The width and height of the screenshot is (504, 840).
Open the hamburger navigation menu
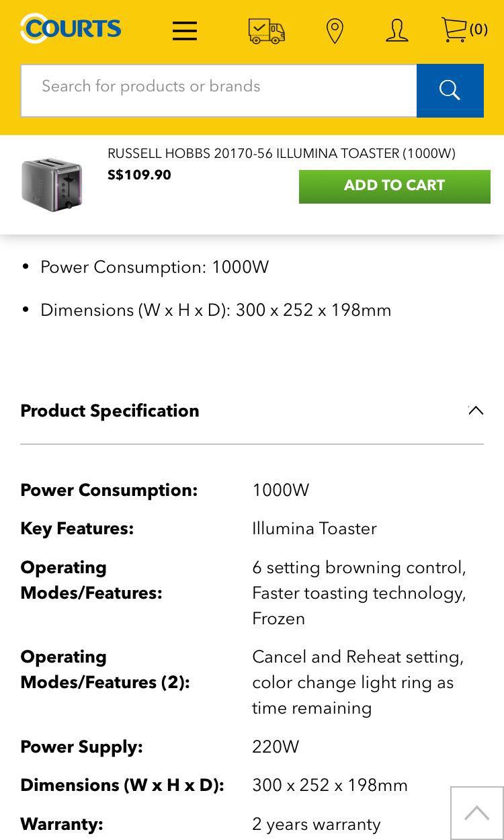(x=184, y=30)
